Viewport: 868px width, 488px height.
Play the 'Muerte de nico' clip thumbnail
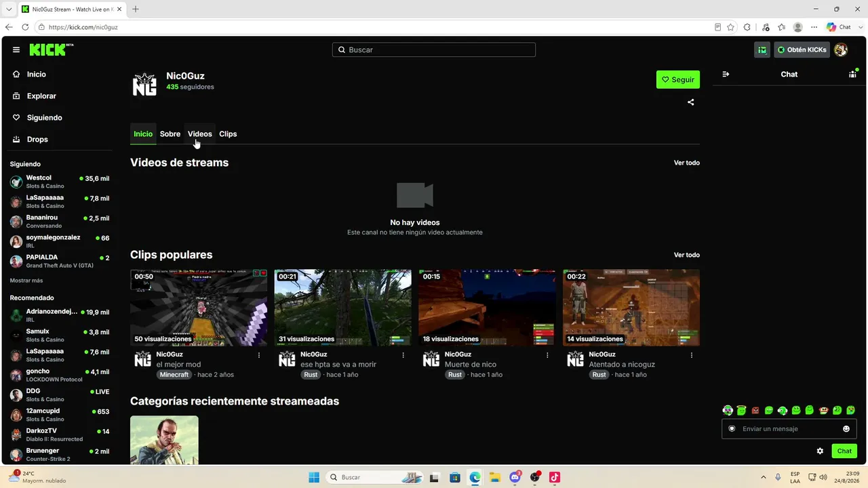(487, 308)
